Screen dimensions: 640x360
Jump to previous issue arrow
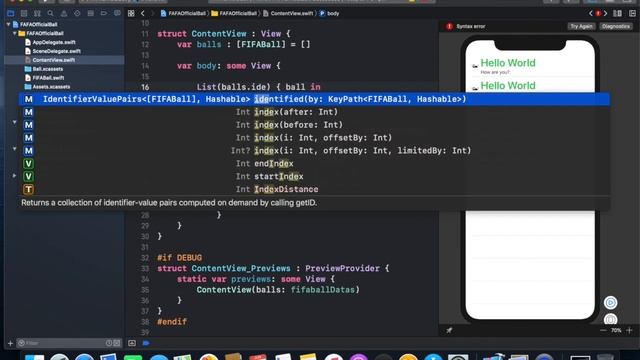591,13
